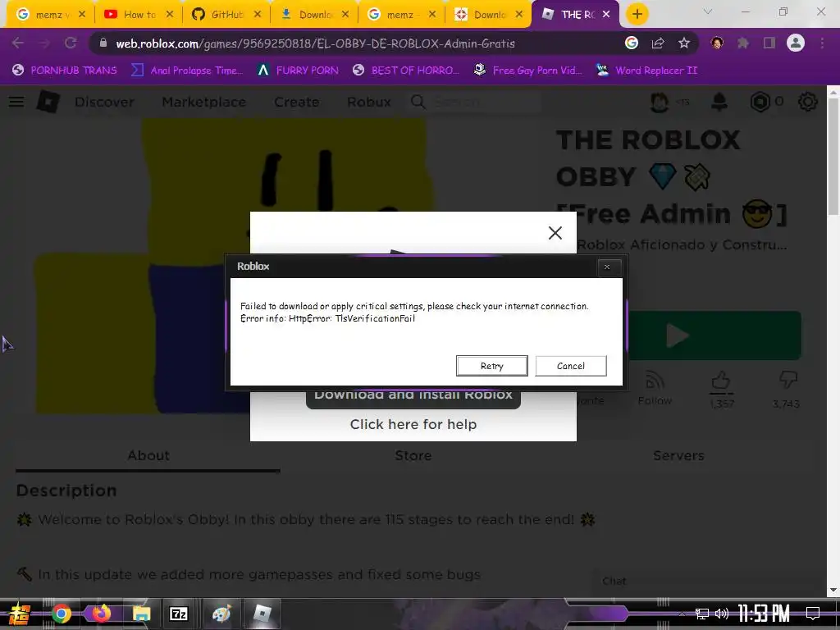The height and width of the screenshot is (630, 840).
Task: Open the Robux page
Action: click(368, 102)
